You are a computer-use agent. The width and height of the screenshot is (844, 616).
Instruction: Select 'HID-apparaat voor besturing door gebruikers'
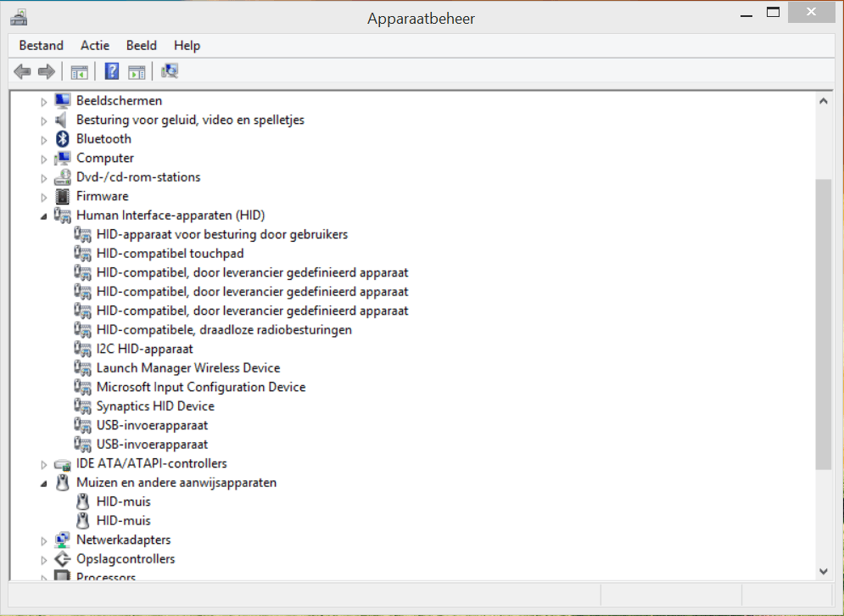tap(222, 234)
